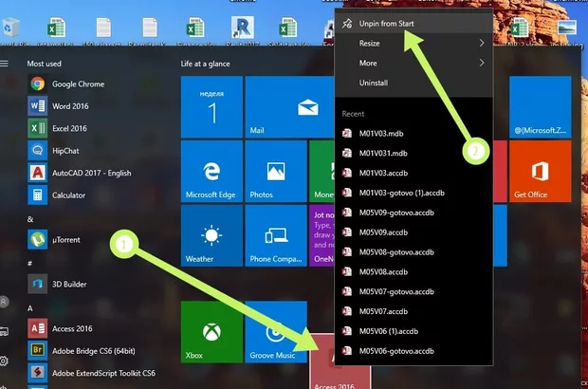Expand More submenu arrow

[482, 63]
